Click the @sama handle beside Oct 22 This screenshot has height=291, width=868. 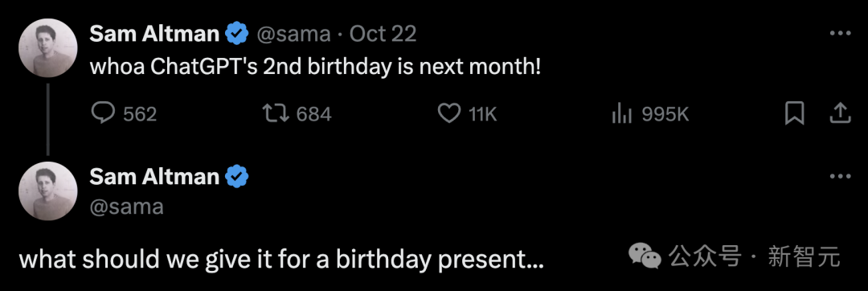tap(293, 35)
